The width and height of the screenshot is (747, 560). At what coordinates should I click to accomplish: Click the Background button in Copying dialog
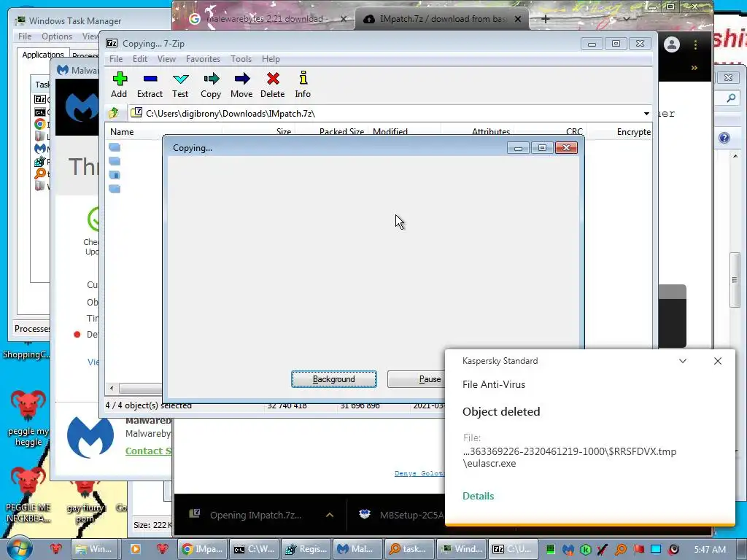[333, 379]
